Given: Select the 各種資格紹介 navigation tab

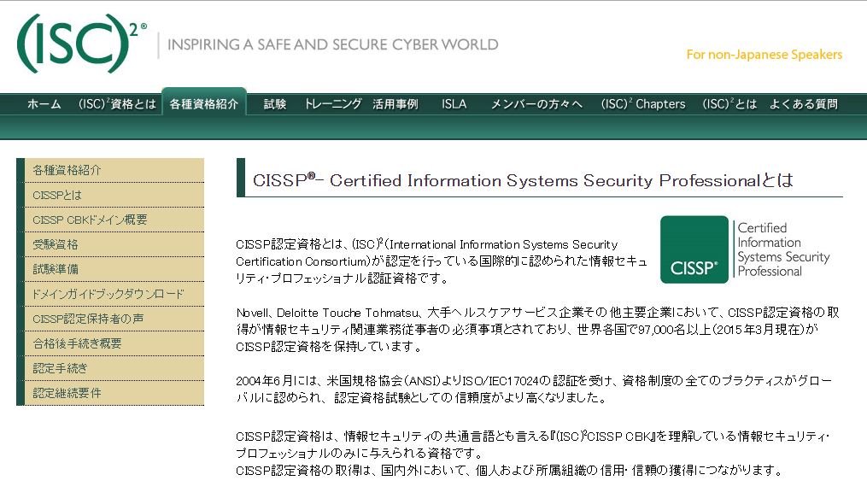Looking at the screenshot, I should (204, 103).
